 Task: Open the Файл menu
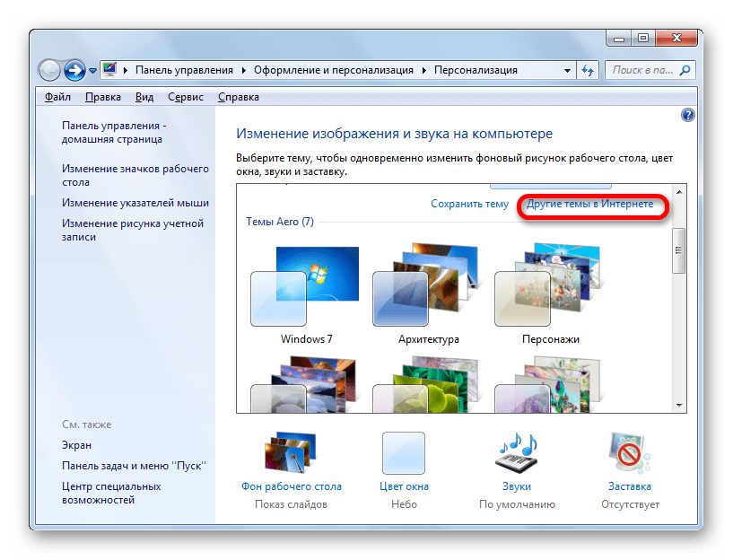tap(57, 97)
